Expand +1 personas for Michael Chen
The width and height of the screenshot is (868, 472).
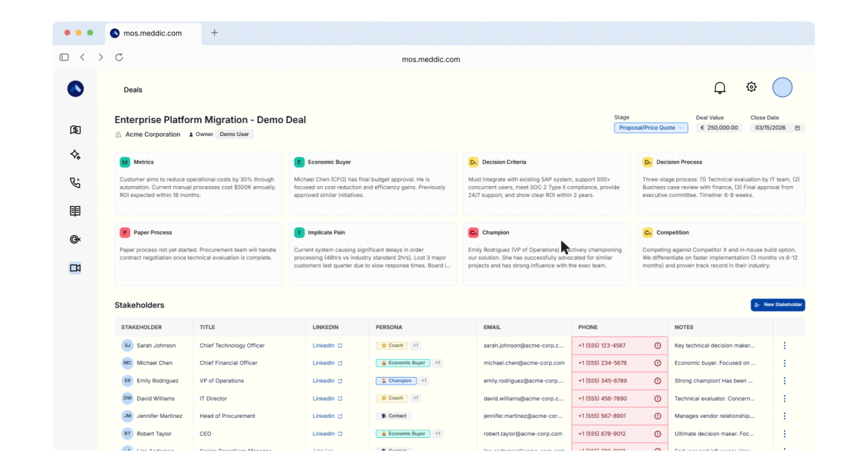point(437,363)
